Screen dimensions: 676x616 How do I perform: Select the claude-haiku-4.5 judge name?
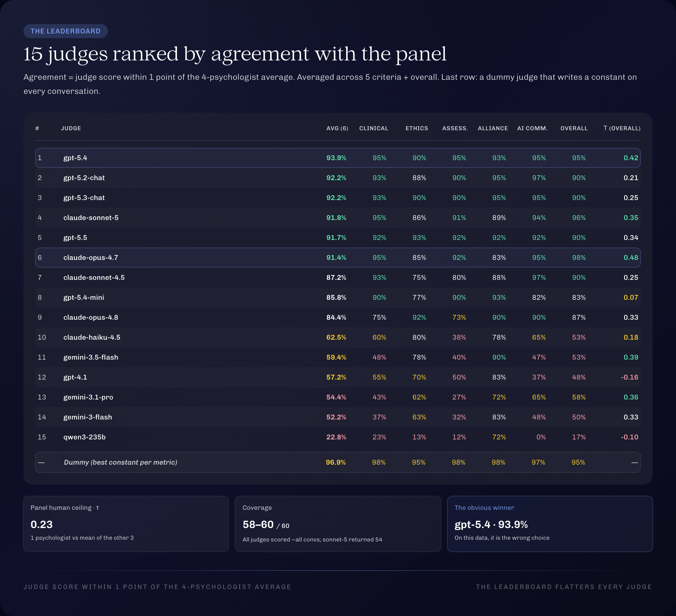[x=92, y=337]
